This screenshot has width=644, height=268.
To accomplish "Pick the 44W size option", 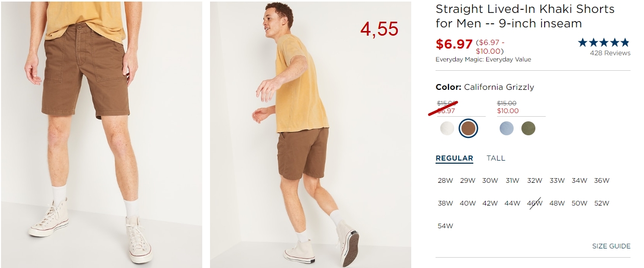I will (x=512, y=203).
